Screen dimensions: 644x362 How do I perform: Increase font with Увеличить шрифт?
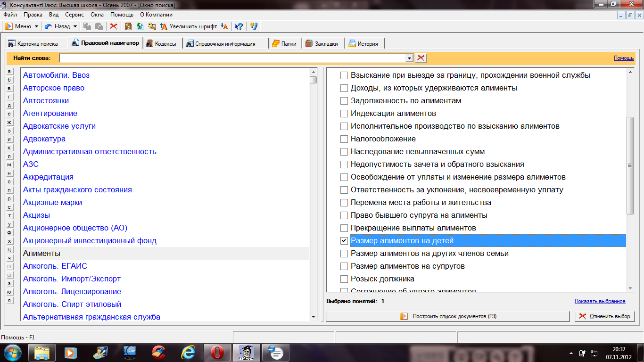click(x=189, y=26)
